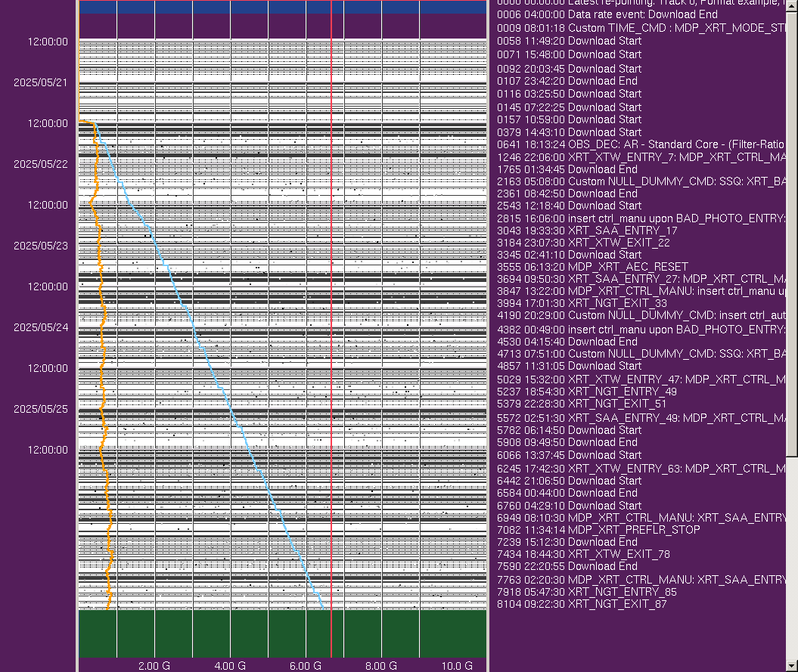Click the 2025/05/25 date label on the time axis
Viewport: 798px width, 672px height.
click(x=40, y=409)
